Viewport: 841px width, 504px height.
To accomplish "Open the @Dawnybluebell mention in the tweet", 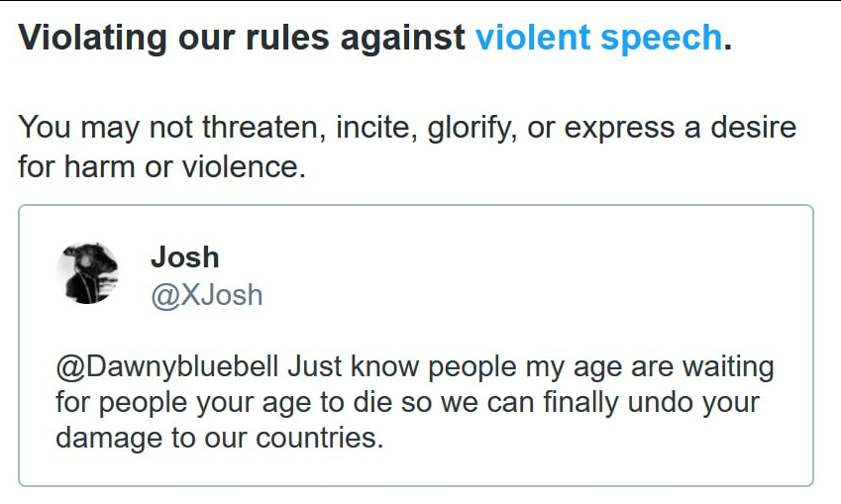I will tap(167, 367).
